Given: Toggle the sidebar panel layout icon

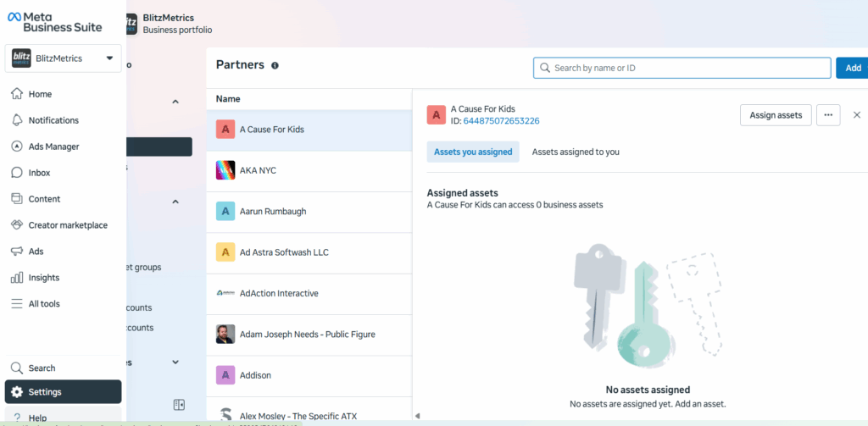Looking at the screenshot, I should pyautogui.click(x=179, y=405).
